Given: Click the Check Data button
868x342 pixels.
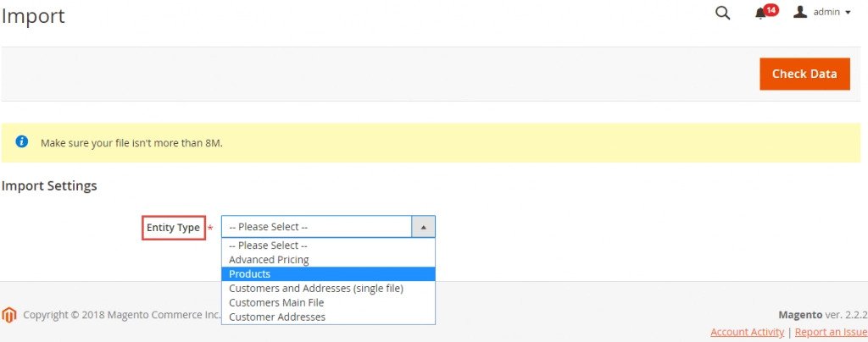Looking at the screenshot, I should 804,74.
